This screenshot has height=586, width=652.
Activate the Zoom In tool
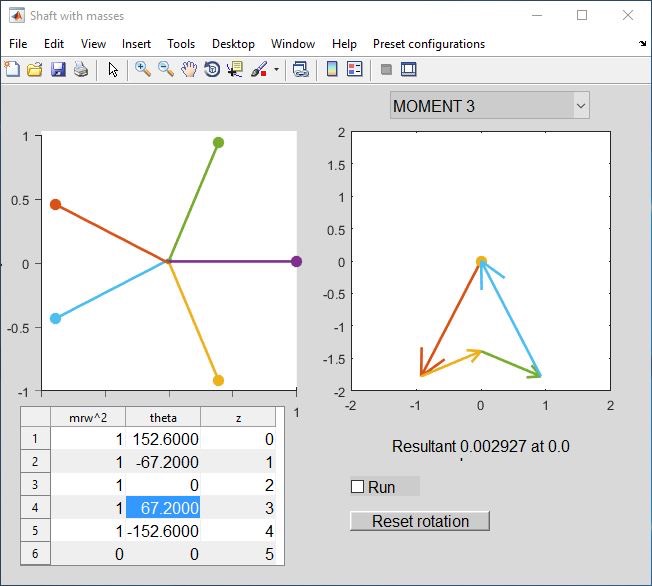click(143, 69)
